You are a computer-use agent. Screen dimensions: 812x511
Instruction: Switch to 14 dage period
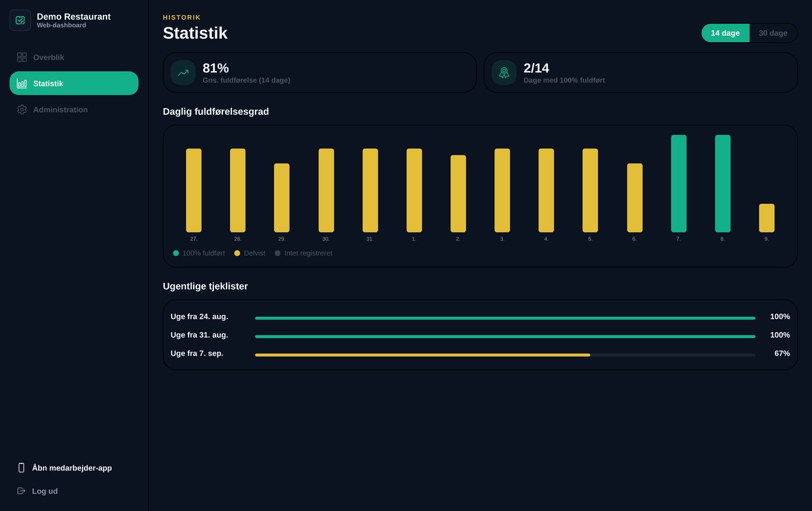coord(725,33)
